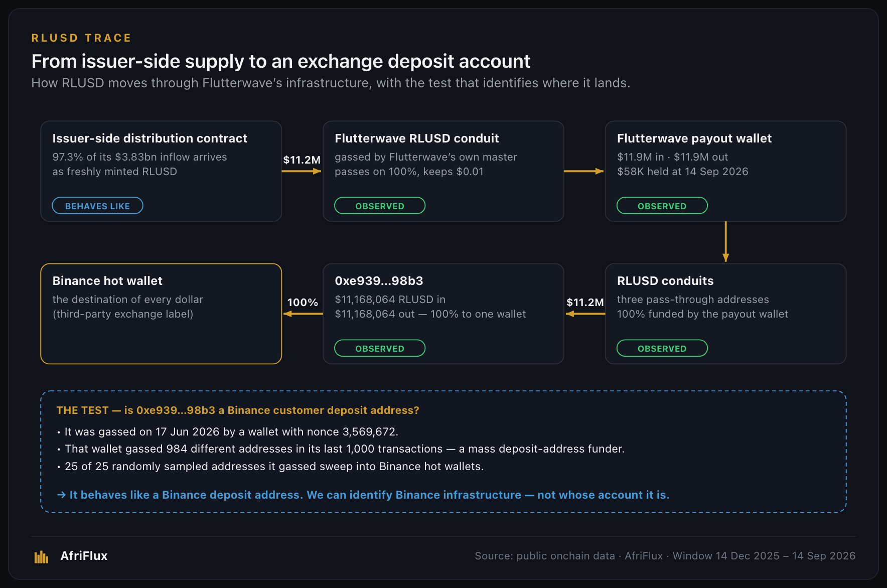Click 'gassed by Flutterwave's own master' text
Image resolution: width=887 pixels, height=588 pixels.
click(x=425, y=157)
